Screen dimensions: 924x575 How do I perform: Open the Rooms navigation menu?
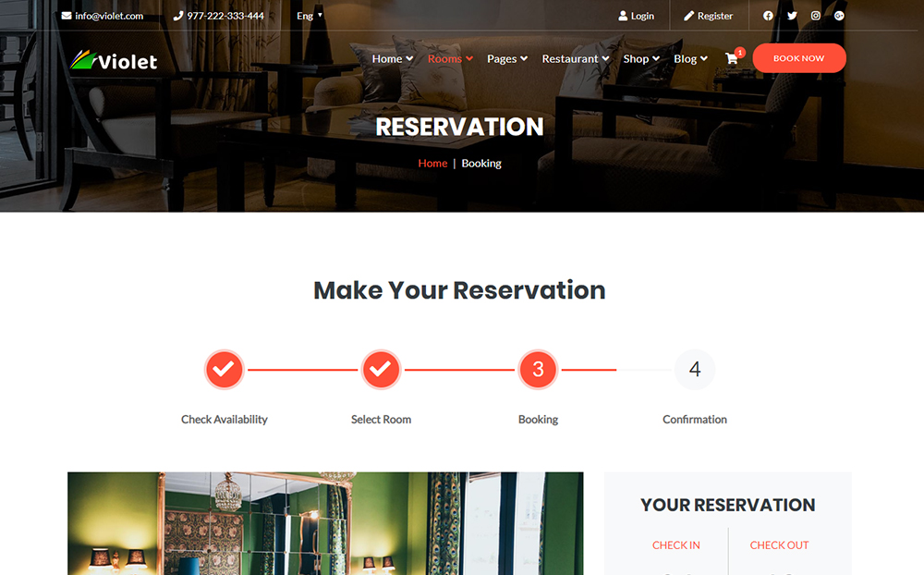click(x=450, y=58)
